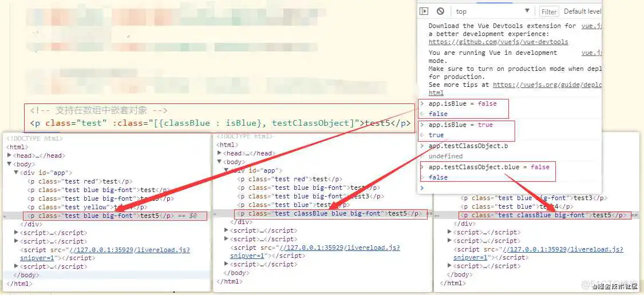
Task: Expand first script node in middle DOM panel
Action: coord(226,230)
